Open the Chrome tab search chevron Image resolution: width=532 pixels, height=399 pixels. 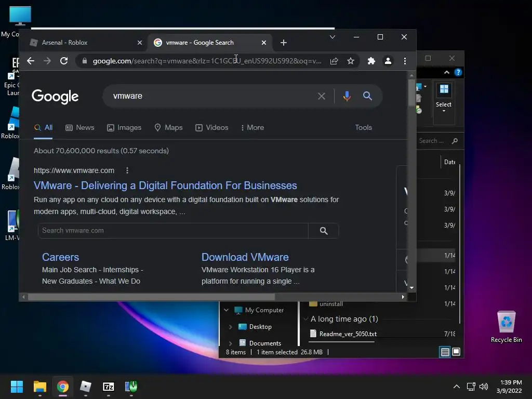coord(332,37)
